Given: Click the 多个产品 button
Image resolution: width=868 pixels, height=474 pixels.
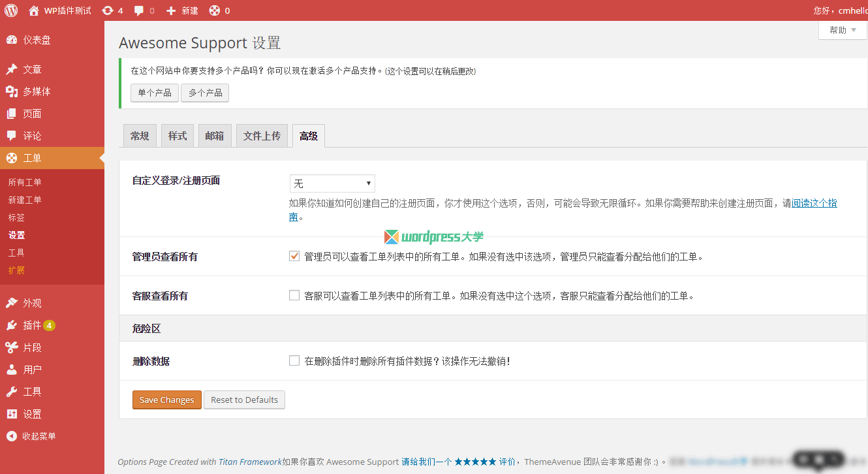Looking at the screenshot, I should pyautogui.click(x=205, y=93).
